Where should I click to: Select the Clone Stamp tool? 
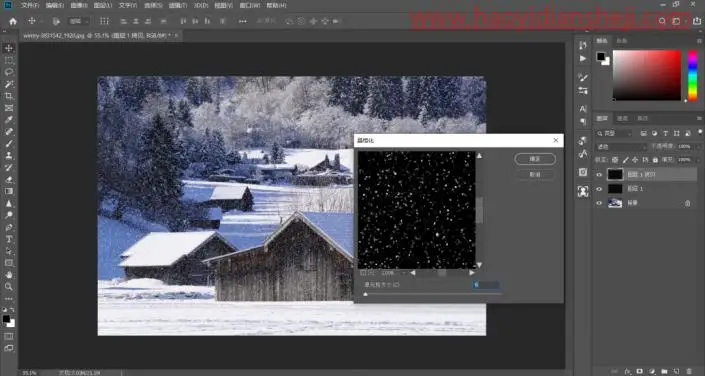pos(9,156)
